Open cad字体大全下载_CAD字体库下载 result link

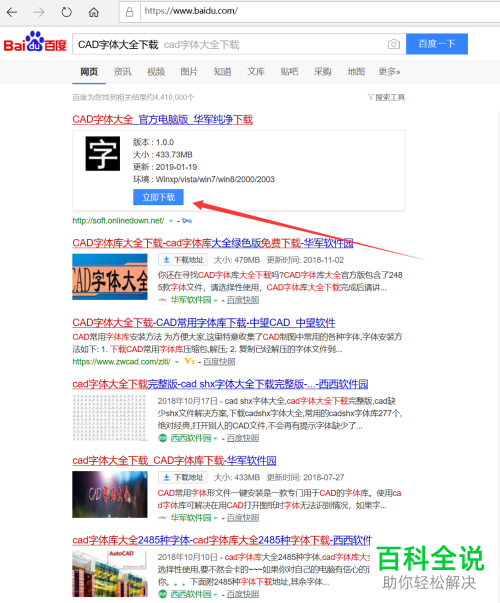174,460
